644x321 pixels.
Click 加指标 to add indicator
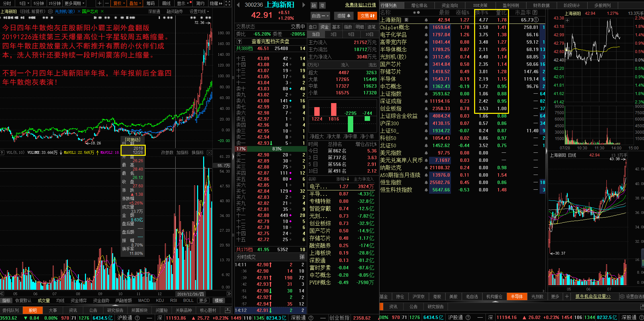point(183,152)
